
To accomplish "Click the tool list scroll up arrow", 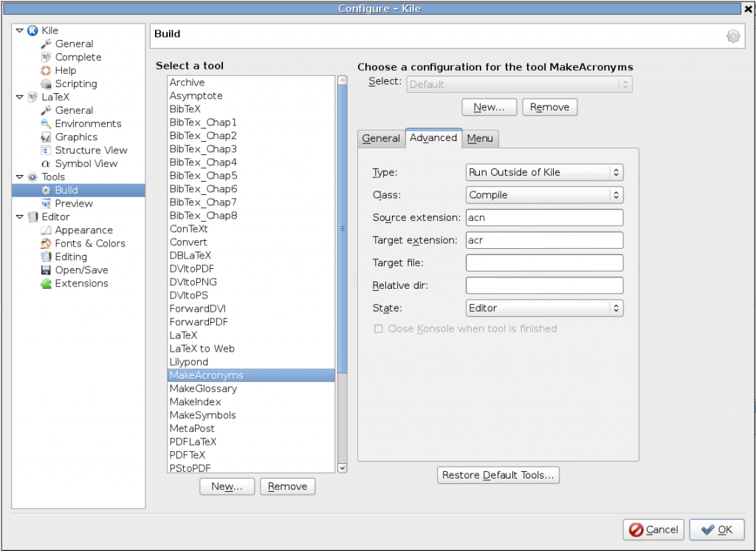I will point(343,80).
